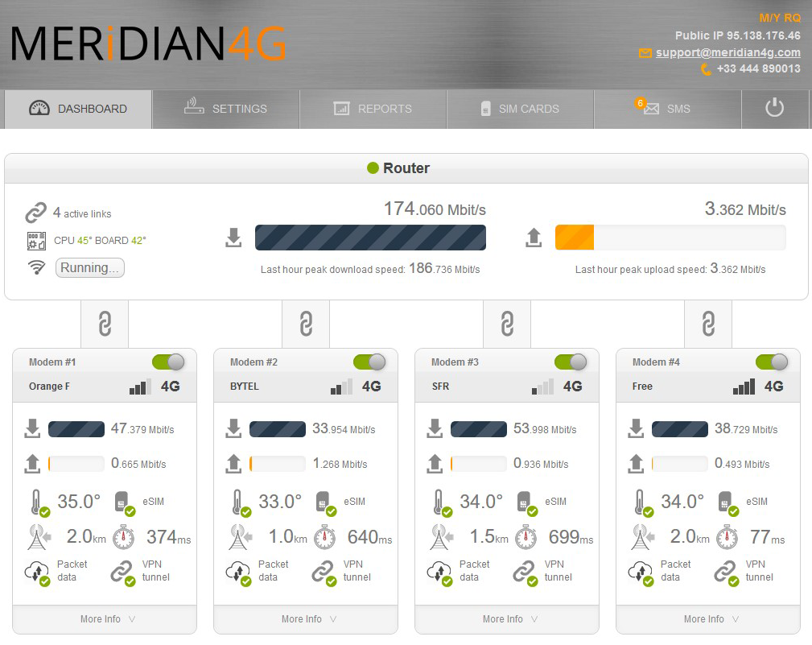The height and width of the screenshot is (645, 812).
Task: Click the Orange F operator name
Action: click(49, 387)
